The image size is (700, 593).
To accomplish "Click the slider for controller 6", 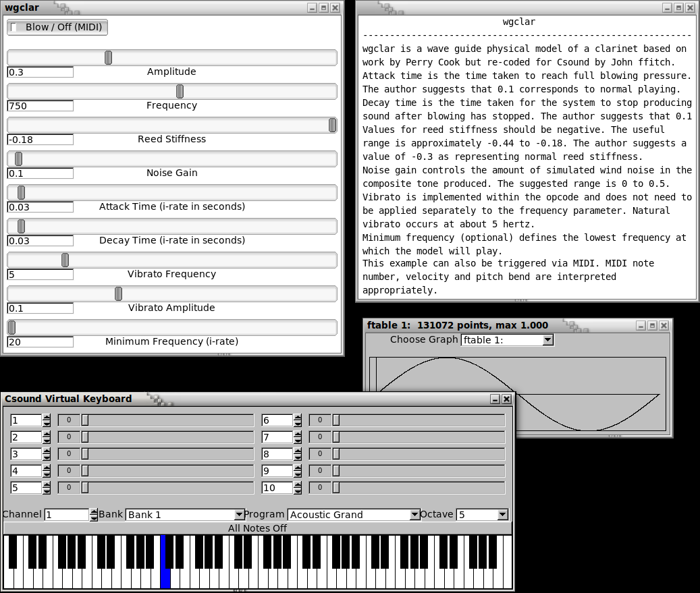I will [419, 420].
